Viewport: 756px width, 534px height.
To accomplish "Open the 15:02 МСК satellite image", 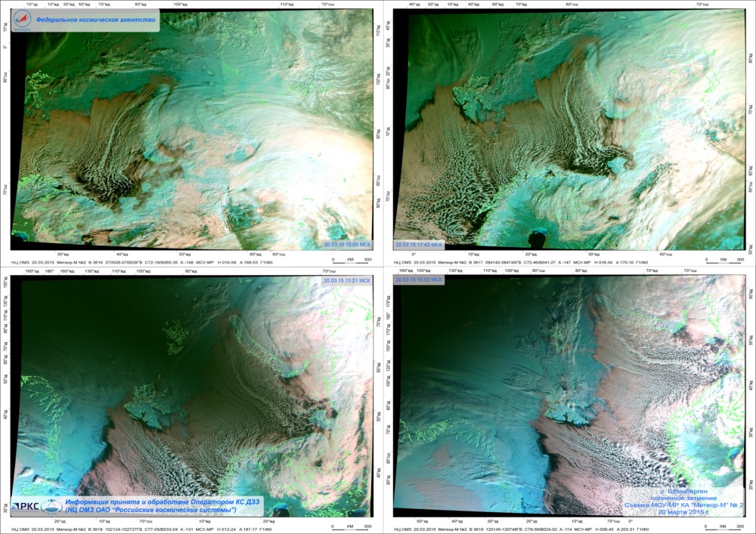I will (569, 397).
